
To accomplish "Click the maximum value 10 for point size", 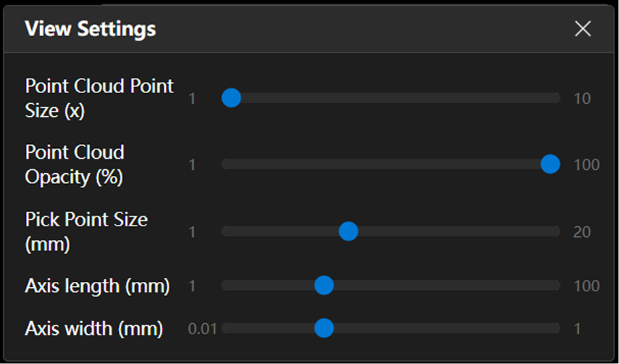I will pyautogui.click(x=582, y=98).
